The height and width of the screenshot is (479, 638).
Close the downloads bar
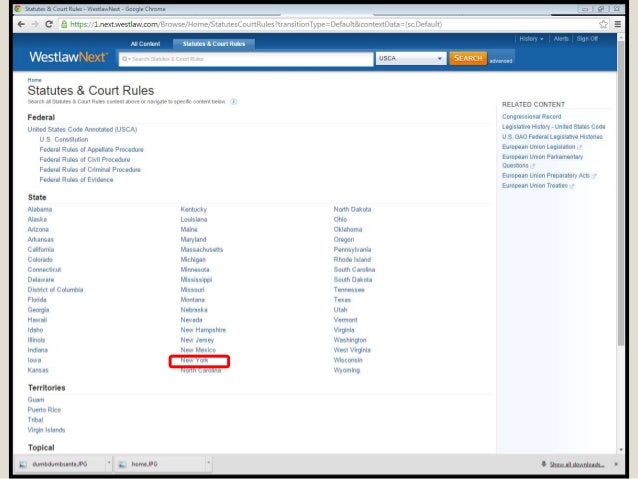[x=616, y=464]
